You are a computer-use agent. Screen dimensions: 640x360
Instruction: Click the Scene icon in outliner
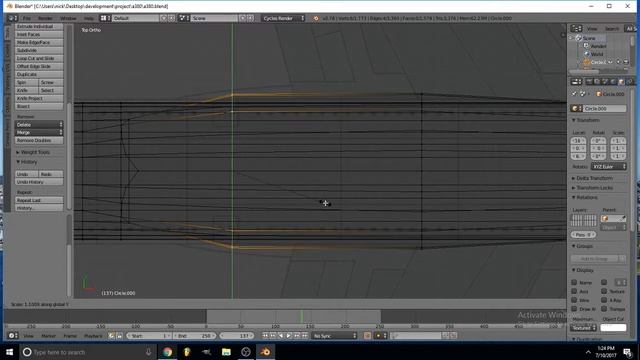[578, 38]
